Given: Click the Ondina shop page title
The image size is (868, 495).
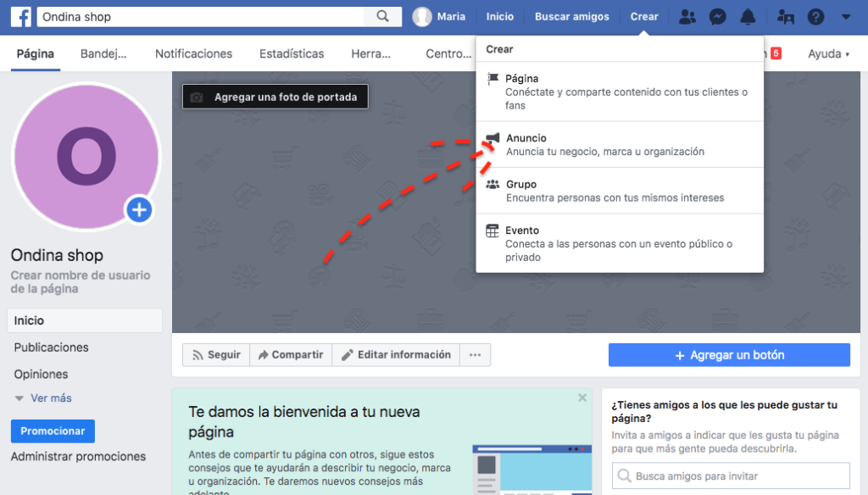Looking at the screenshot, I should click(57, 255).
